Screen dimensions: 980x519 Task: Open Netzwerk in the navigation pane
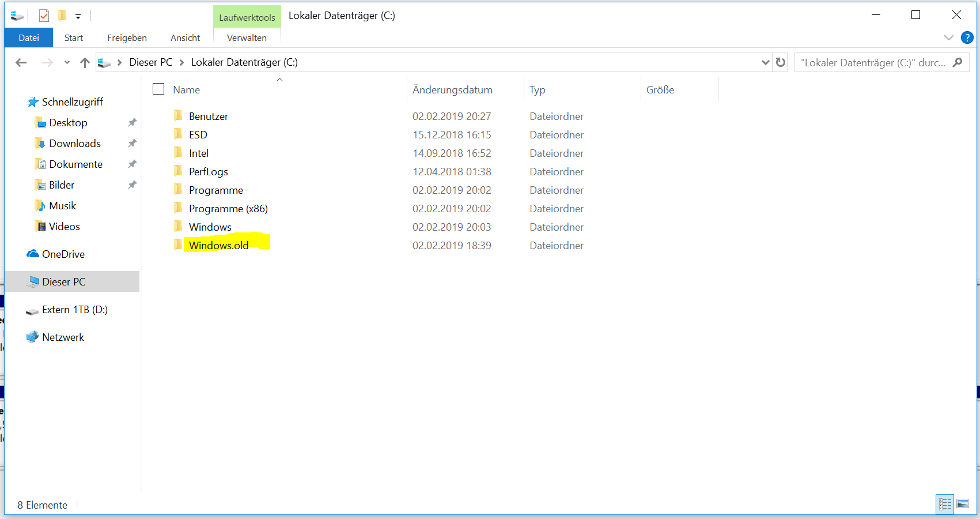tap(63, 337)
